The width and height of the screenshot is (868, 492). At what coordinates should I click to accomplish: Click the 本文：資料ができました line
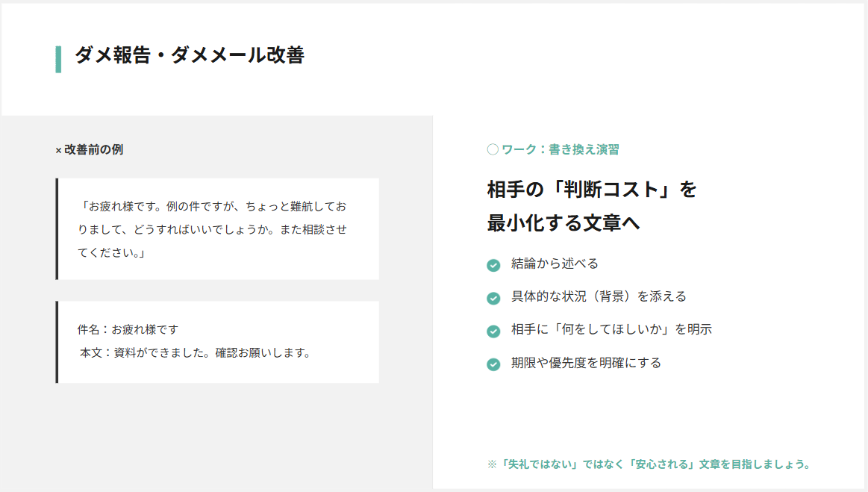(196, 353)
